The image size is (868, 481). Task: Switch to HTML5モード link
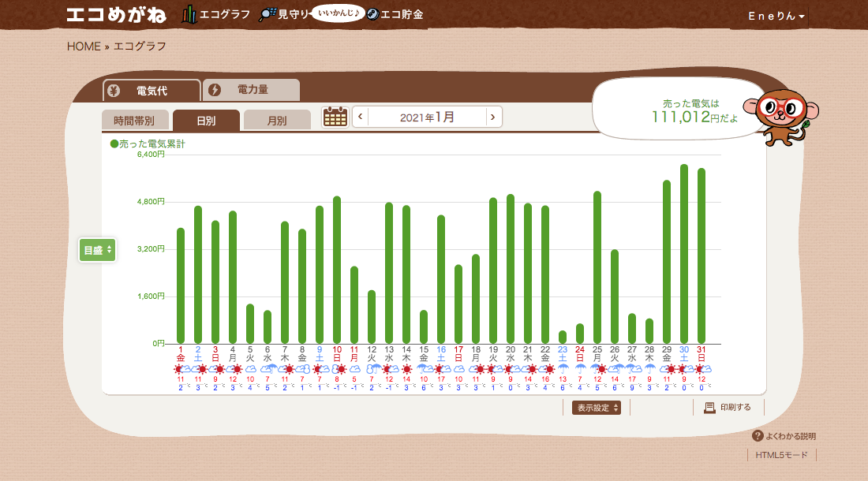tap(781, 455)
